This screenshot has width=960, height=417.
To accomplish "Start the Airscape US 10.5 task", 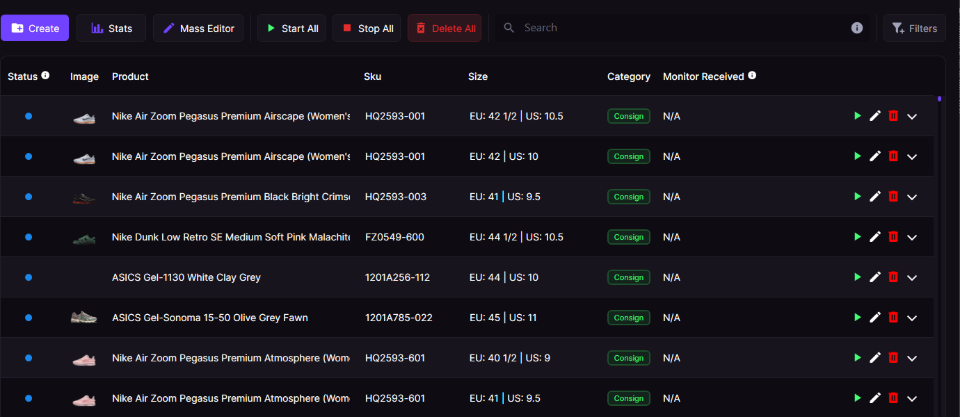I will pos(857,116).
